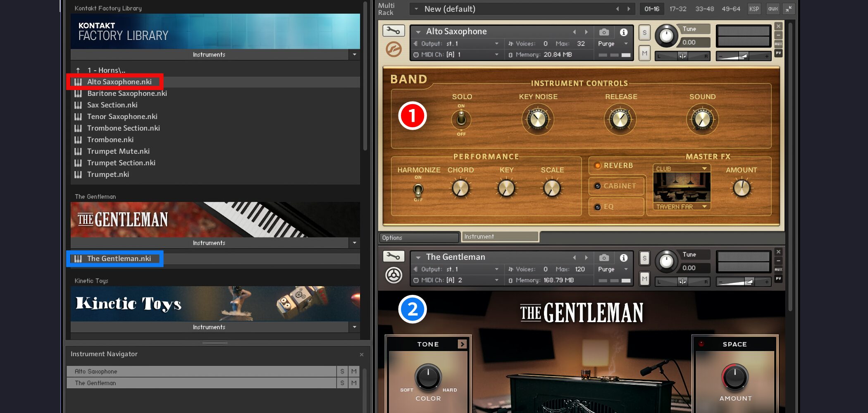Click the AUX button on The Gentleman header
Screen dimensions: 868x413
(778, 270)
